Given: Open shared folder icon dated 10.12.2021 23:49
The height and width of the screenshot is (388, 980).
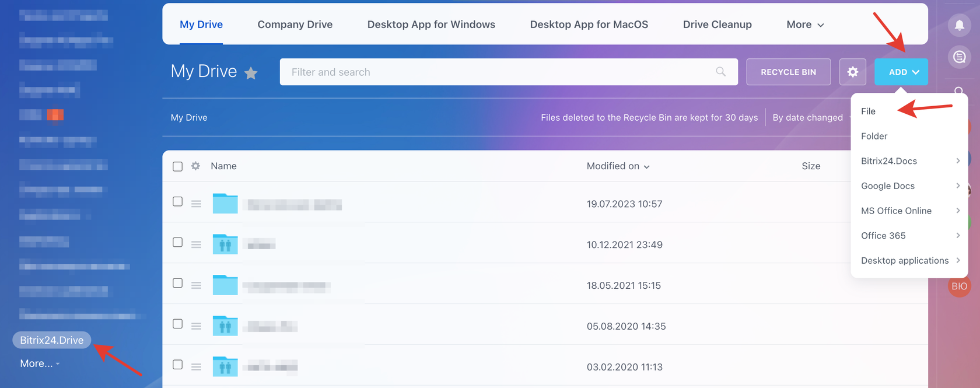Looking at the screenshot, I should tap(225, 244).
